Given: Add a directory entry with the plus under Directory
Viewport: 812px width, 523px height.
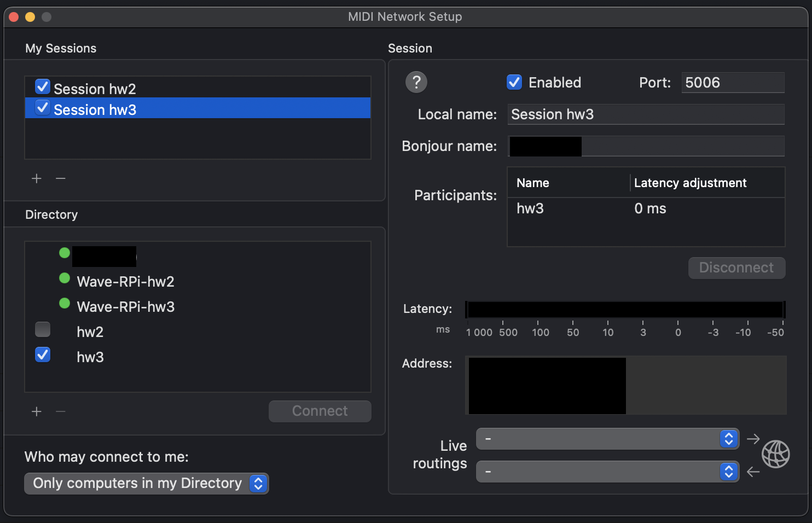Looking at the screenshot, I should pos(37,411).
